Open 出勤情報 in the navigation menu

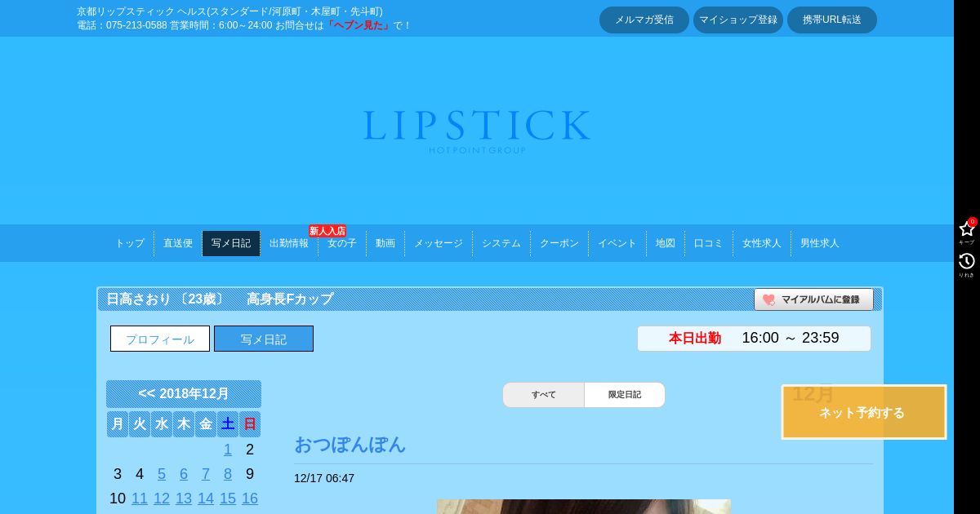tap(289, 243)
